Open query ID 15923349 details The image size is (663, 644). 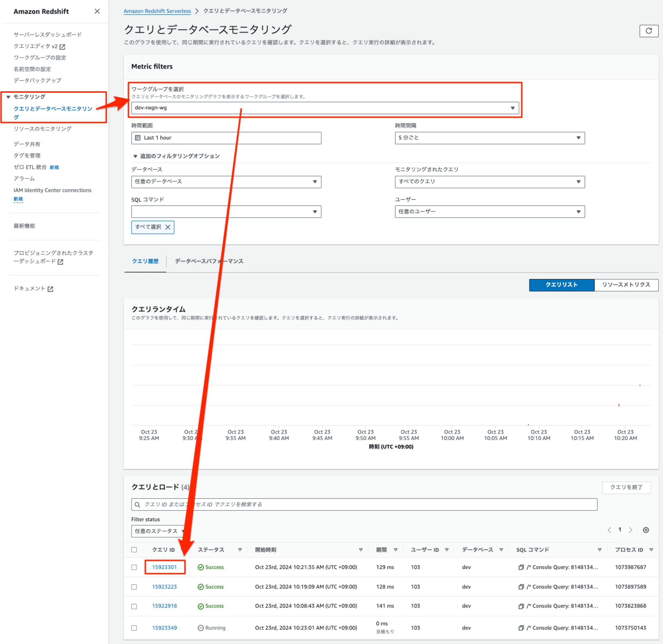pos(164,628)
